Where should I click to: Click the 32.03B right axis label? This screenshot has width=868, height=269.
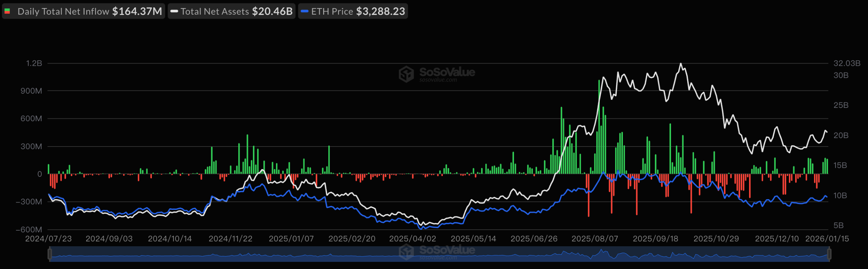click(847, 63)
